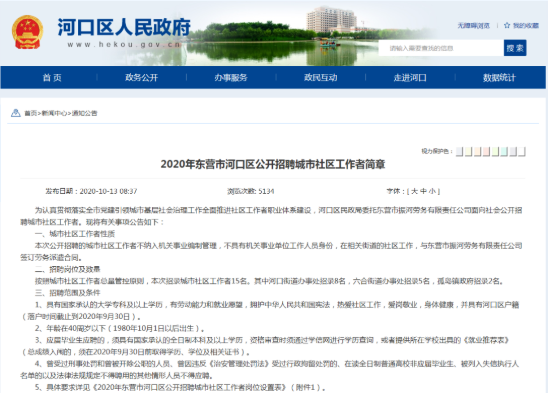Set font size to 大
This screenshot has width=548, height=393.
pyautogui.click(x=414, y=191)
